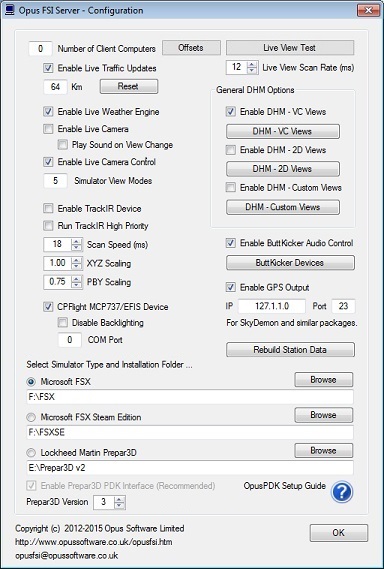Open DHM - VC Views settings button
The image size is (384, 569).
[x=283, y=131]
